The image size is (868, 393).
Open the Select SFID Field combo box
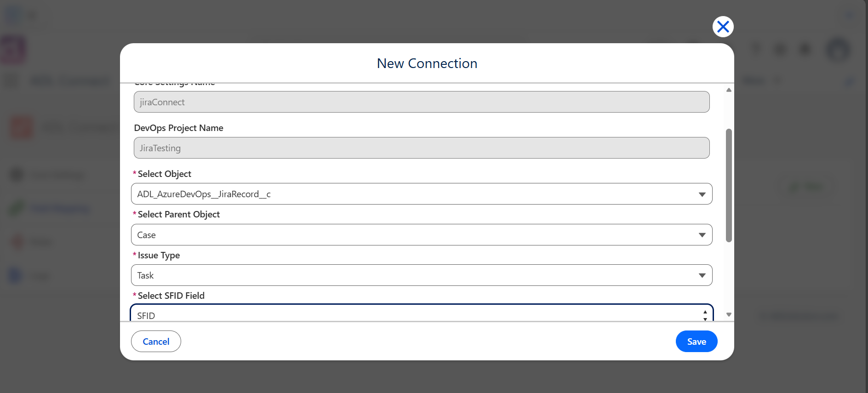pyautogui.click(x=422, y=313)
